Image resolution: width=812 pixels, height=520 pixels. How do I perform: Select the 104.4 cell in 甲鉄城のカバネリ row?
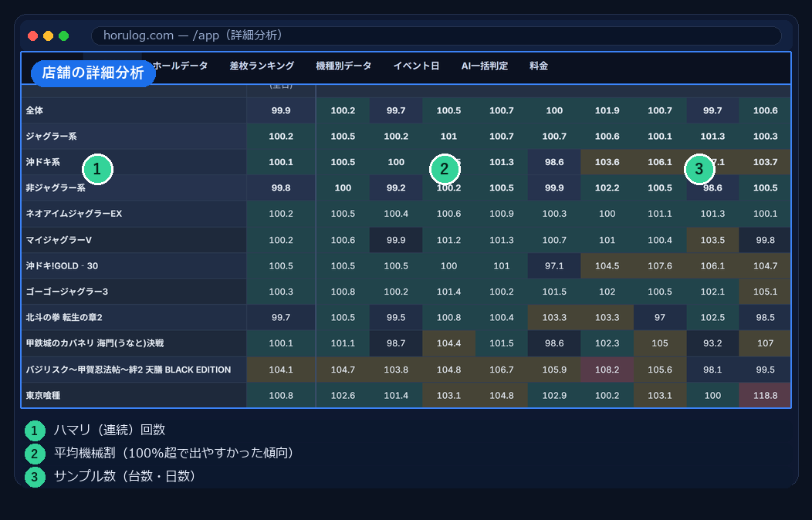pyautogui.click(x=448, y=343)
